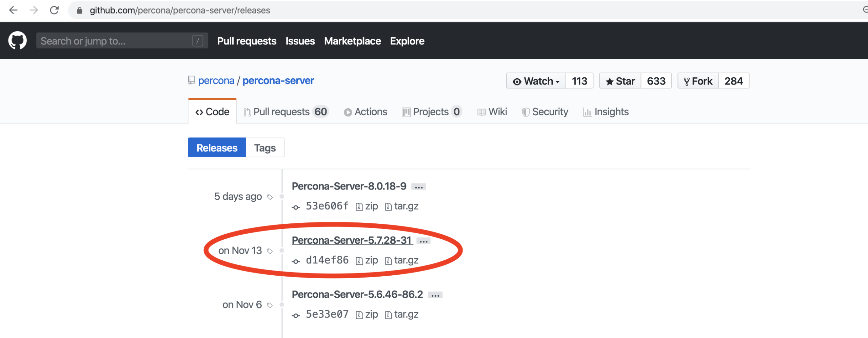Open the repository Pull requests tab
The height and width of the screenshot is (338, 868).
pyautogui.click(x=285, y=112)
